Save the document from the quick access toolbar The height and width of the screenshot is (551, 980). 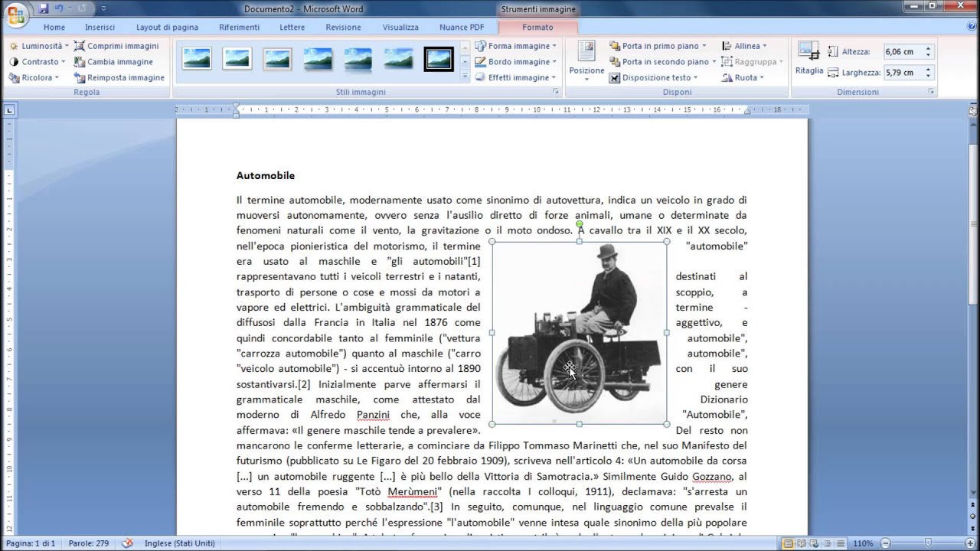click(44, 8)
